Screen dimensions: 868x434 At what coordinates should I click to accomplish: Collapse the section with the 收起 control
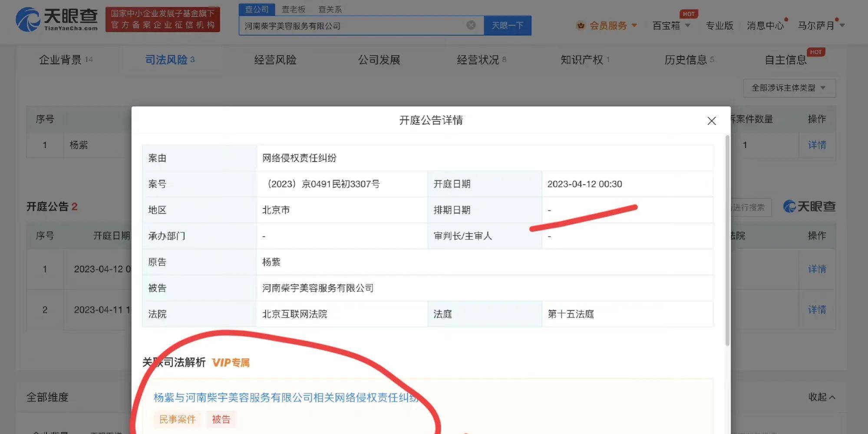[822, 397]
